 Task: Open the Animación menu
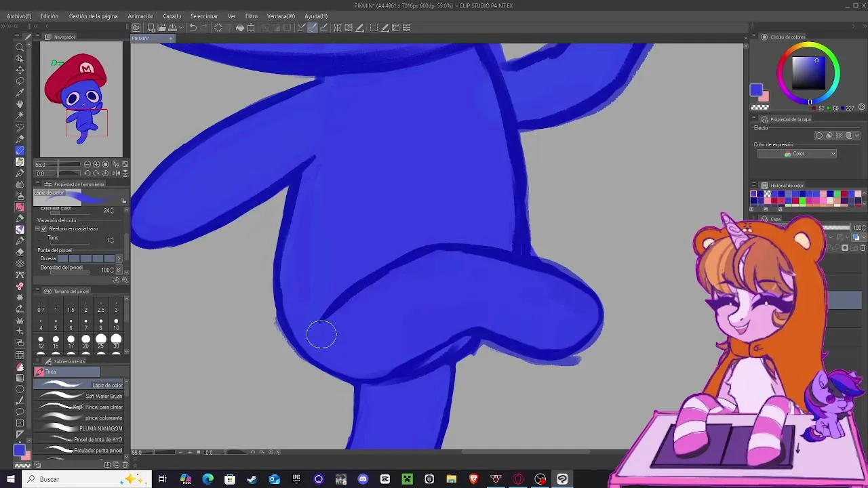coord(140,16)
